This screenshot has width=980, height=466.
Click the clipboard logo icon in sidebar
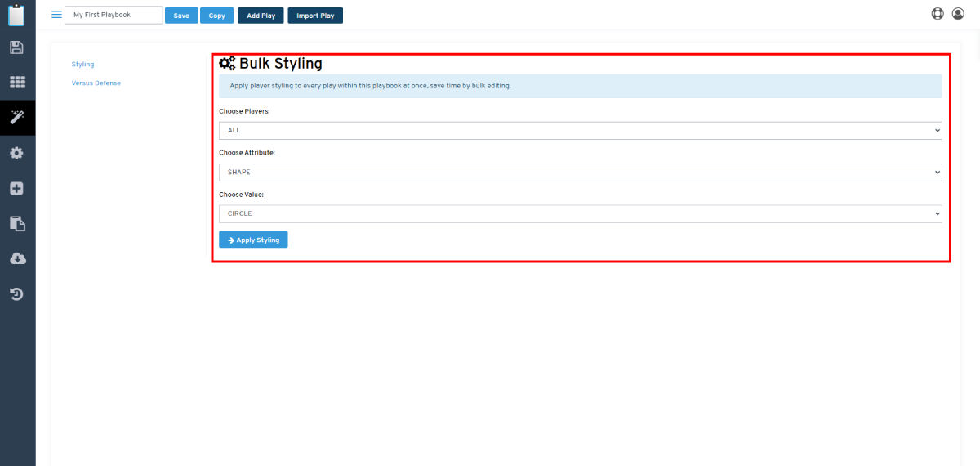coord(16,14)
